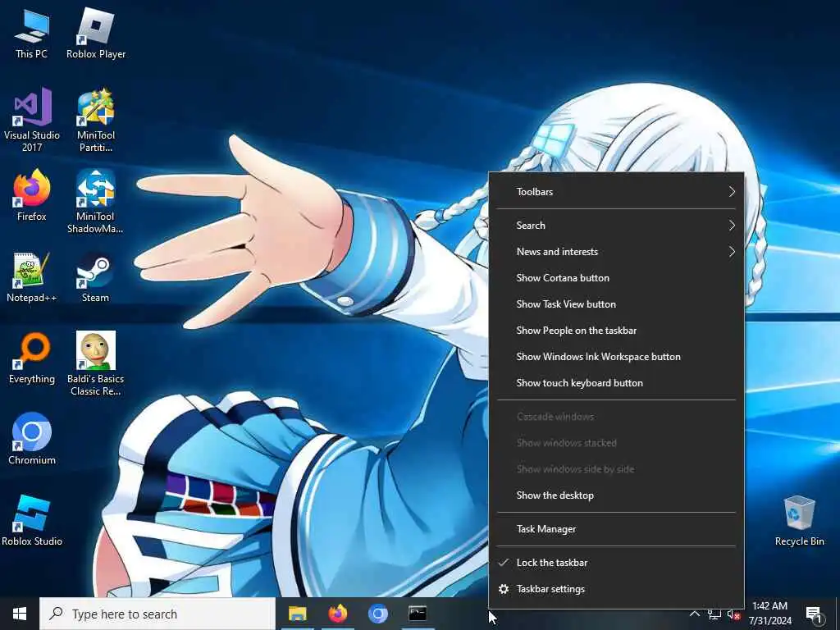
Task: Switch to Chromium in the taskbar
Action: [x=377, y=614]
